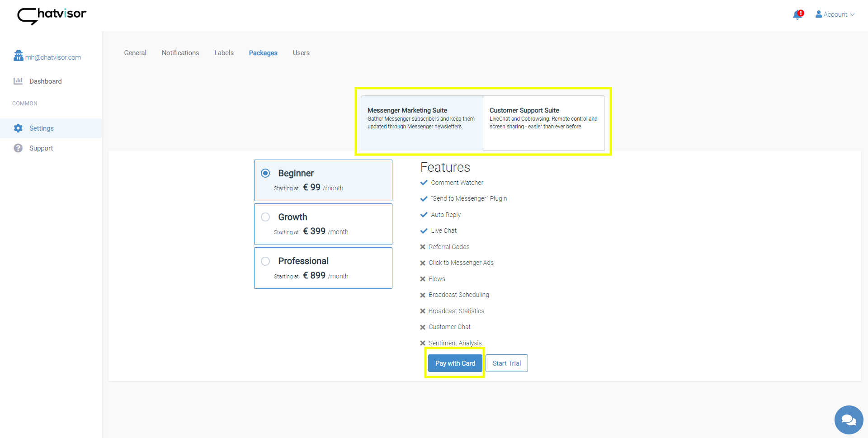868x438 pixels.
Task: Click the Flows feature text
Action: 437,279
